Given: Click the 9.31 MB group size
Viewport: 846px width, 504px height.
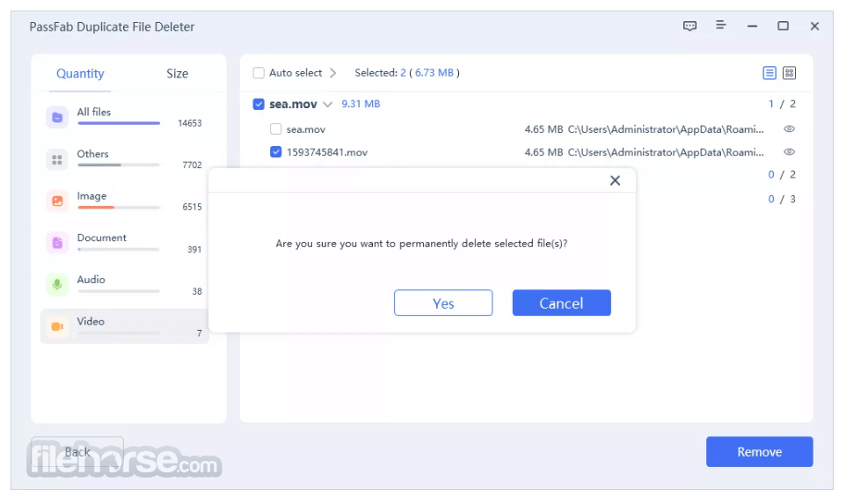Looking at the screenshot, I should [361, 104].
